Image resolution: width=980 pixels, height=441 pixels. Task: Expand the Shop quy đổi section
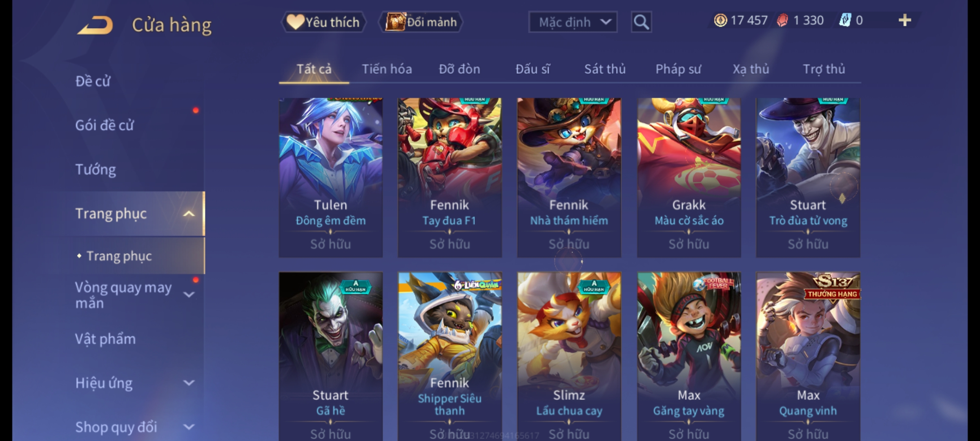(189, 427)
